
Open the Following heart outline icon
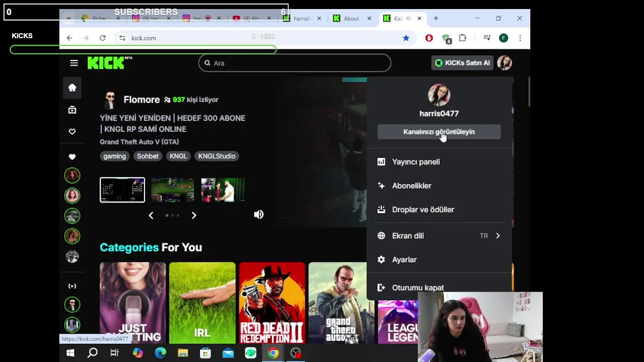[72, 131]
